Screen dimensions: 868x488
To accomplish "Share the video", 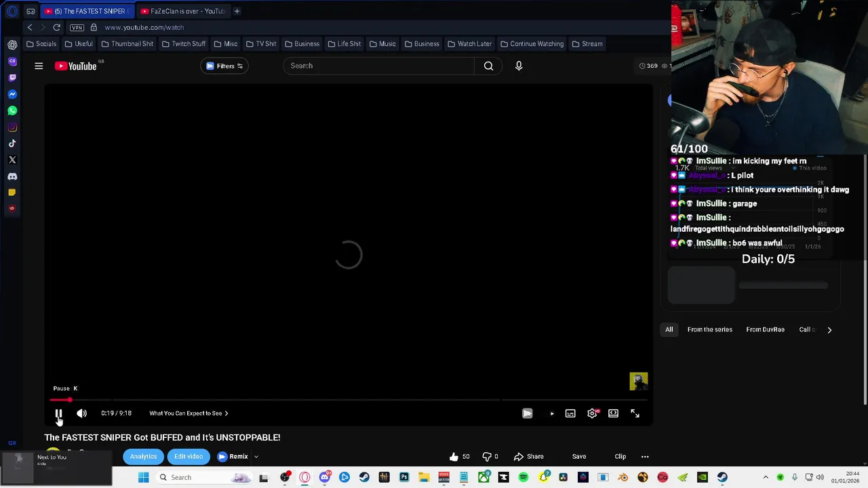I will tap(528, 457).
